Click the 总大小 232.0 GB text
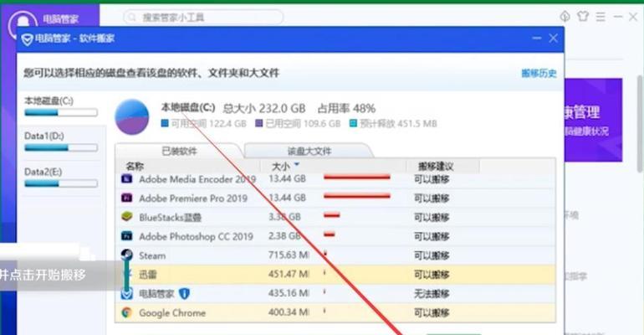Screen dimensions: 644x335 pyautogui.click(x=264, y=109)
